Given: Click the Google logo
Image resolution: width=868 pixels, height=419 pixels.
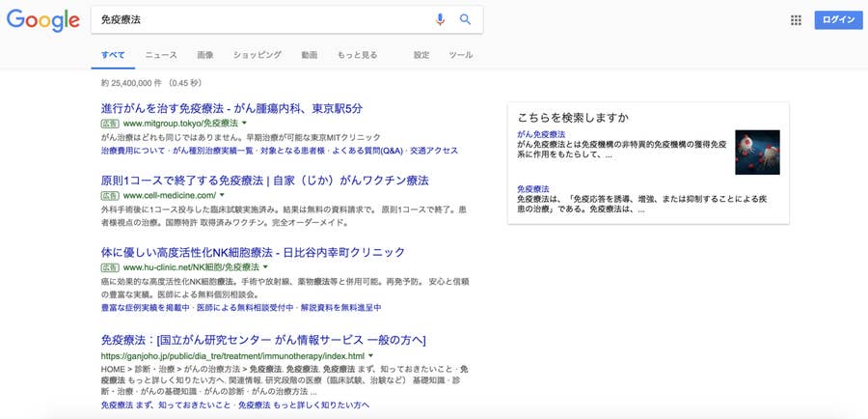Looking at the screenshot, I should (x=43, y=20).
